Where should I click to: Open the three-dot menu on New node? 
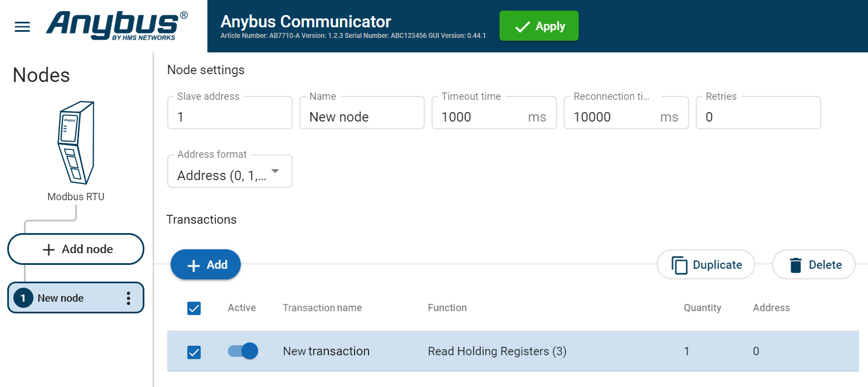pos(129,297)
